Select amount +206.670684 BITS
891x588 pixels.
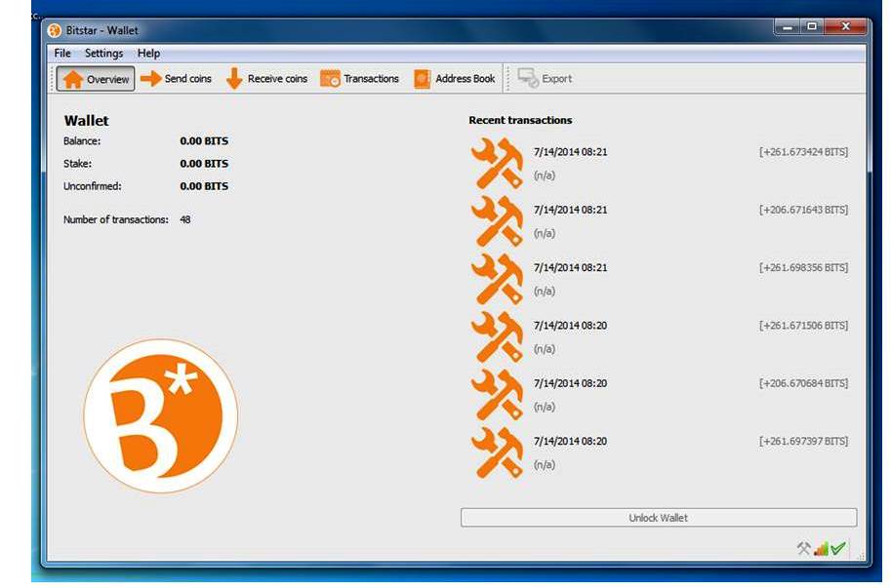pyautogui.click(x=803, y=383)
